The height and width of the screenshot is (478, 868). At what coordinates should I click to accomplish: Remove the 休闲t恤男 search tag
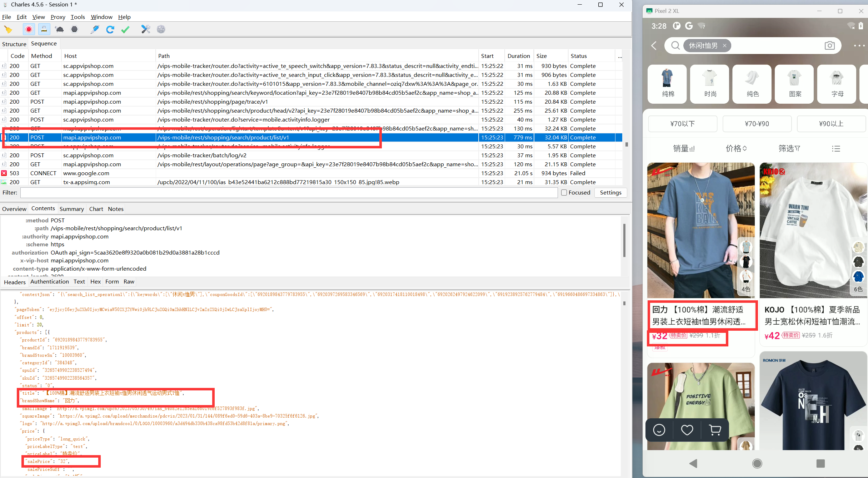724,46
